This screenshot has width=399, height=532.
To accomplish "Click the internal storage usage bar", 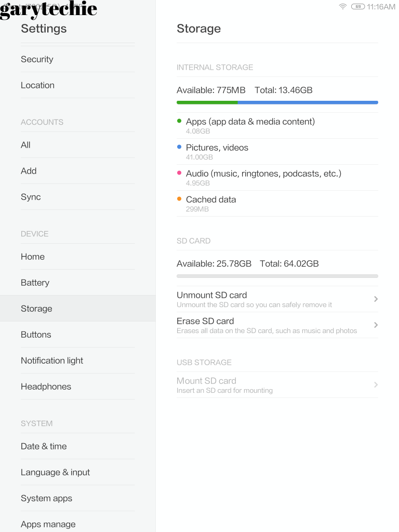I will (277, 102).
